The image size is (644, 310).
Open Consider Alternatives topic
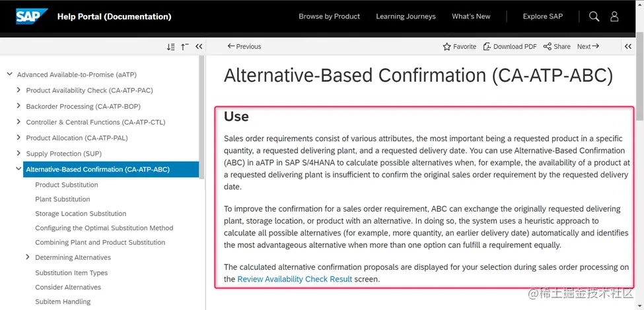point(68,287)
